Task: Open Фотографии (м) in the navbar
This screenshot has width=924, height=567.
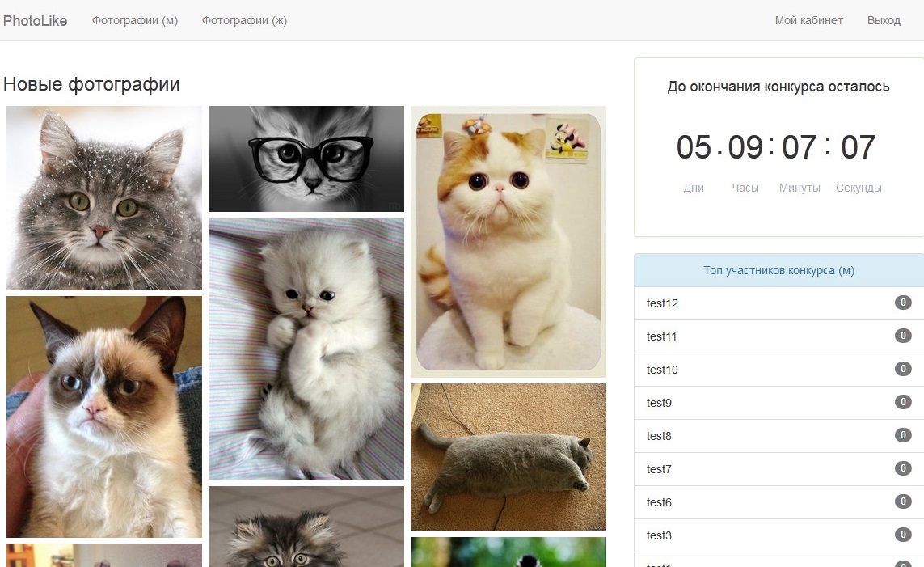Action: (x=135, y=21)
